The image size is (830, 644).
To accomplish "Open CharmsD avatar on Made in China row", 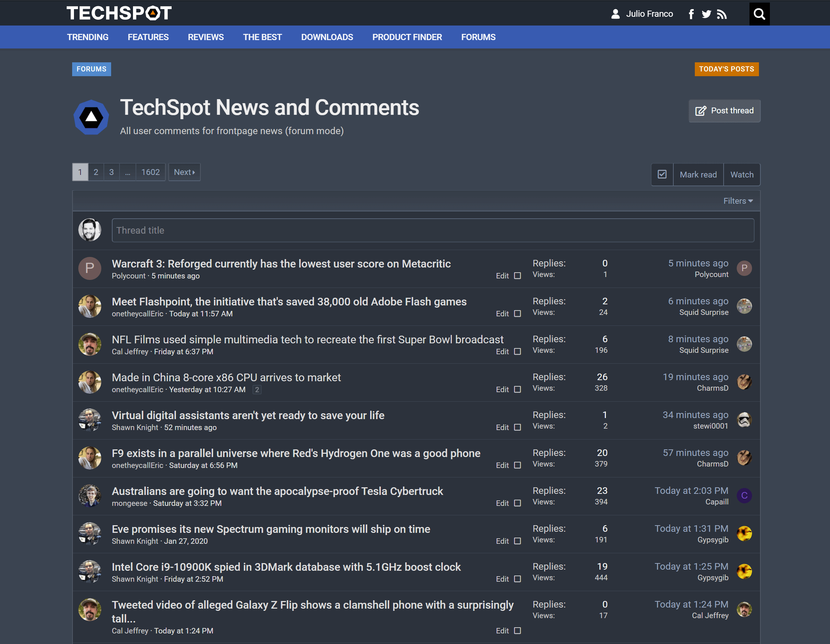I will tap(744, 382).
